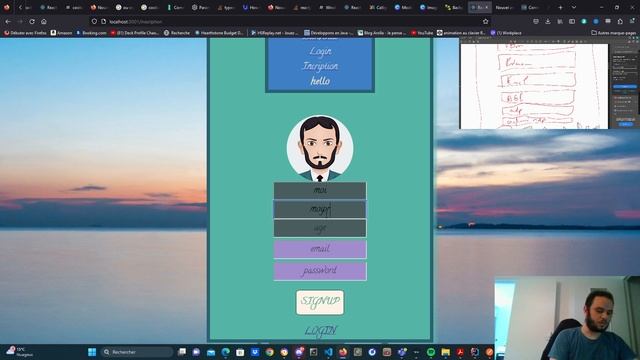The height and width of the screenshot is (360, 640).
Task: Launch Google Chrome from the taskbar
Action: pyautogui.click(x=270, y=352)
